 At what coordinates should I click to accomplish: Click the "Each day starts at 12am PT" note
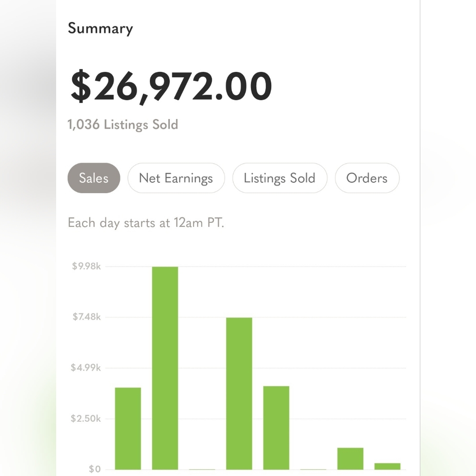(x=146, y=223)
